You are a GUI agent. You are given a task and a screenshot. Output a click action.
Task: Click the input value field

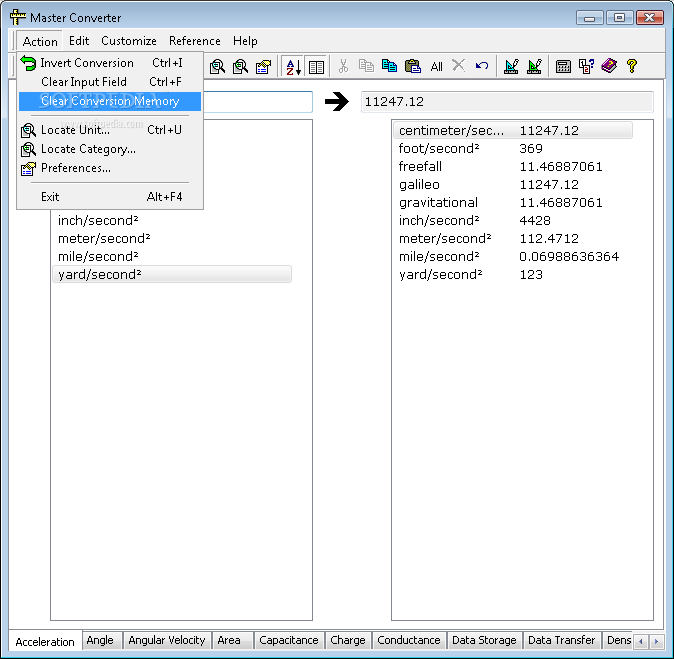tap(257, 101)
